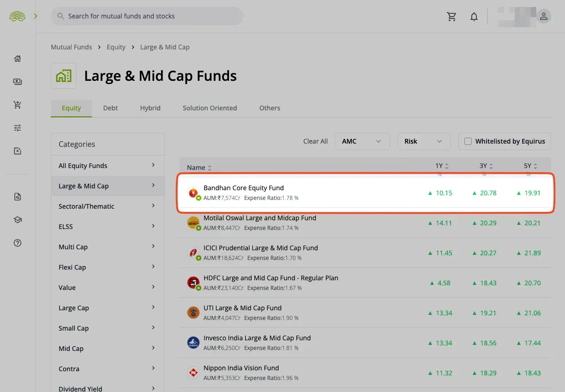Click Motilal Oswal fund logo
The width and height of the screenshot is (565, 392).
pyautogui.click(x=193, y=223)
